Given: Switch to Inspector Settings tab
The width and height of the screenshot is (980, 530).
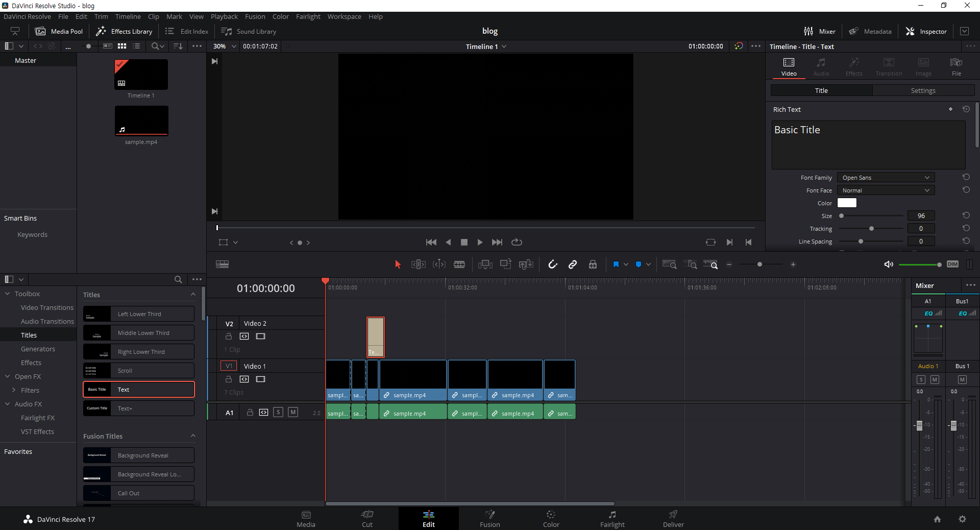Looking at the screenshot, I should pyautogui.click(x=923, y=90).
